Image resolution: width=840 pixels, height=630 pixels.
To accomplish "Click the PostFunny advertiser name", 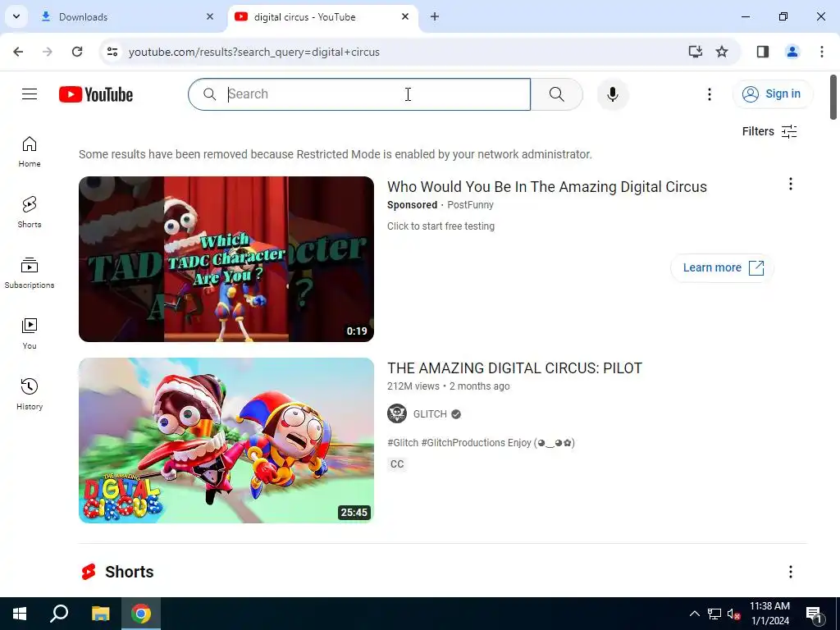I will click(470, 204).
